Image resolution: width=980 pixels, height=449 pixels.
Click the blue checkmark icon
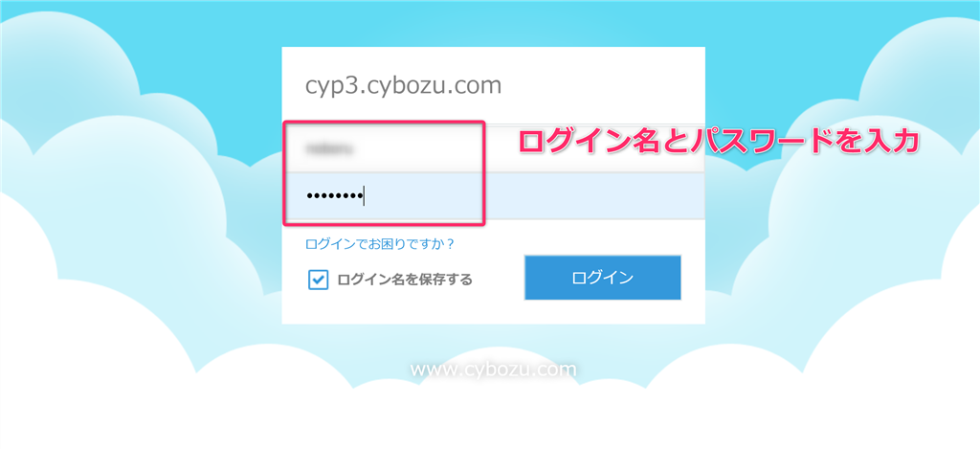pos(318,280)
